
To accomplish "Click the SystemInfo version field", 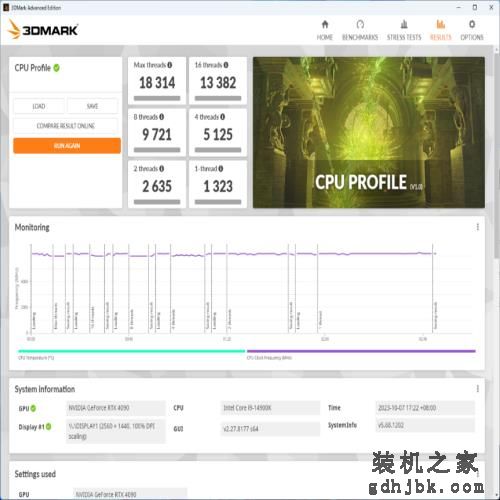I will coord(425,425).
